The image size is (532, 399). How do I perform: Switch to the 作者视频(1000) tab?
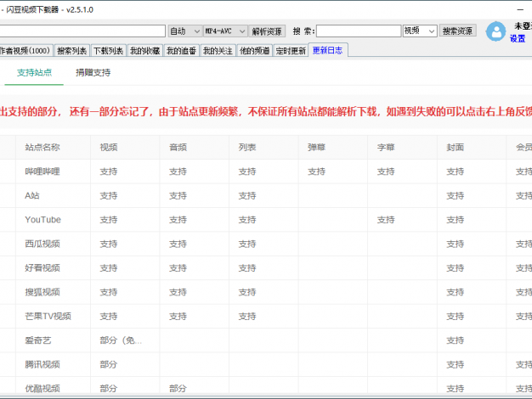26,51
